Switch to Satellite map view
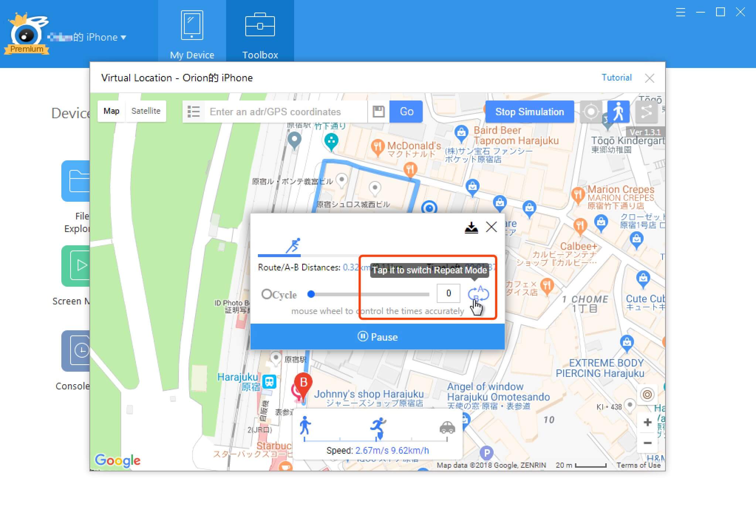 [146, 111]
